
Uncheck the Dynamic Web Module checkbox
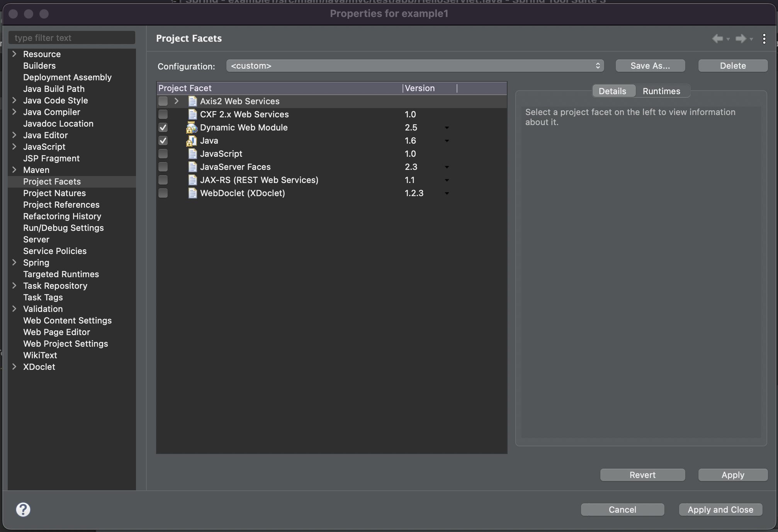pos(163,127)
